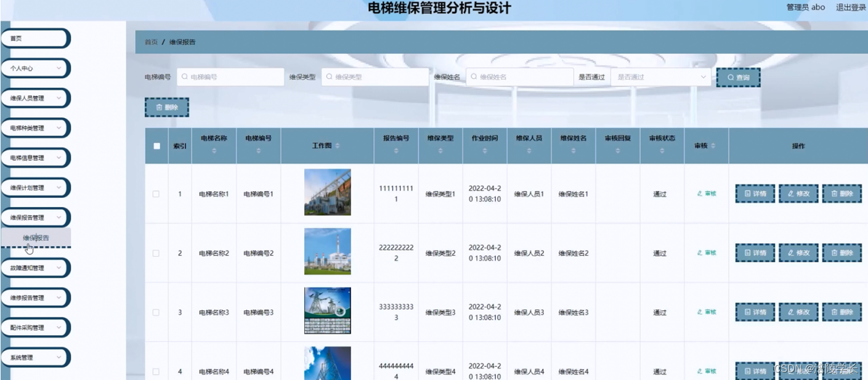Open the 工作图 thumbnail in row 1

(x=328, y=192)
